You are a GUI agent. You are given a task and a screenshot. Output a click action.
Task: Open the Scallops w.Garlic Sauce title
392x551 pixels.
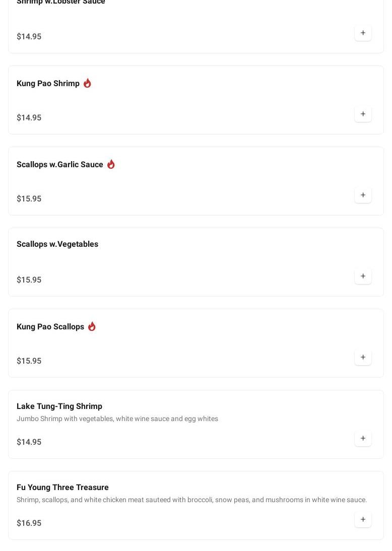pos(59,165)
